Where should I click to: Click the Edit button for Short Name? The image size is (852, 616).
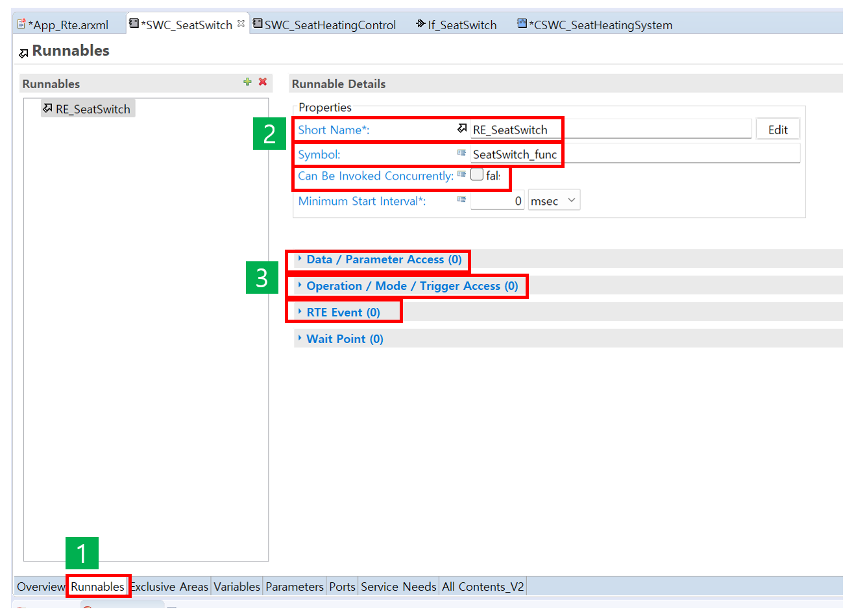(x=777, y=130)
